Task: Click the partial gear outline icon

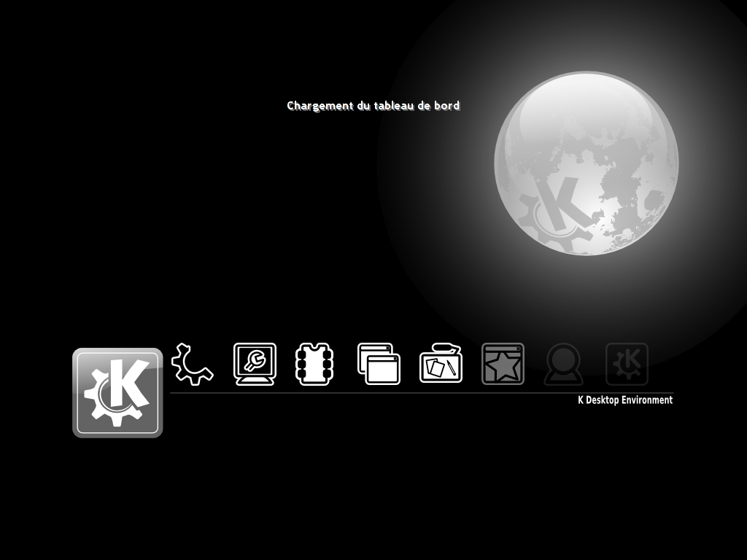Action: point(192,364)
